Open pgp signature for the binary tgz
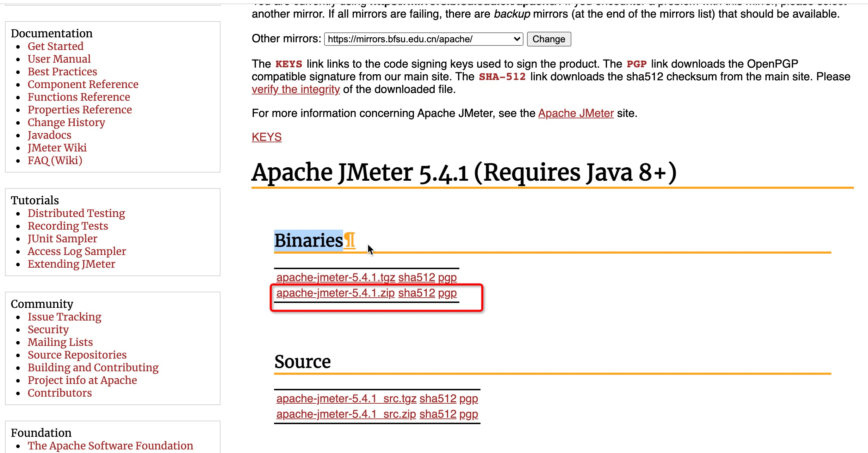This screenshot has height=453, width=868. [447, 278]
